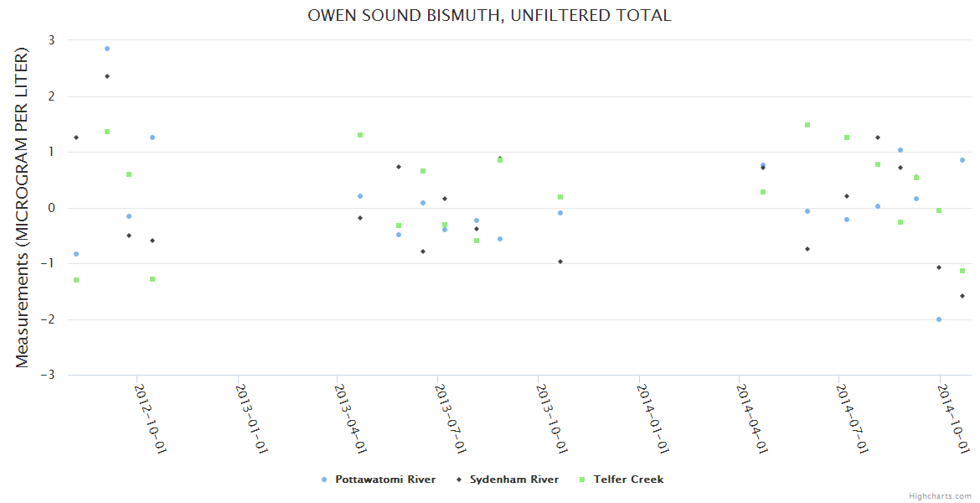Click the 2013-01-01 x-axis label
The height and width of the screenshot is (503, 980).
click(250, 417)
